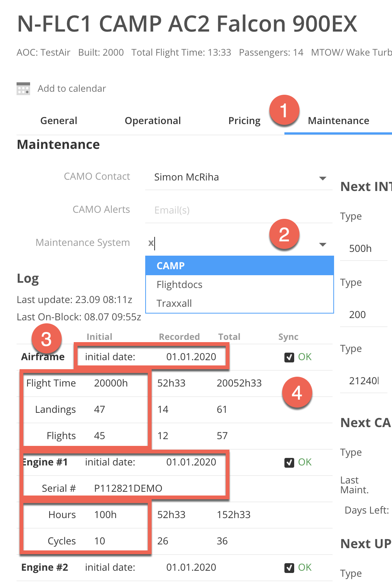Go to the Pricing tab
Screen dimensions: 392x588
tap(244, 121)
